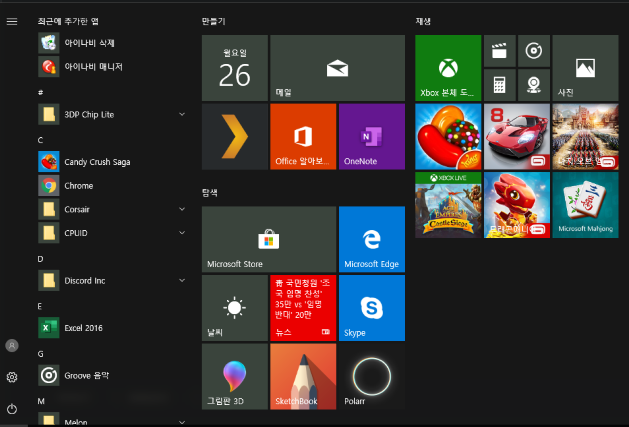629x427 pixels.
Task: Open Groove 음악 app
Action: [112, 376]
